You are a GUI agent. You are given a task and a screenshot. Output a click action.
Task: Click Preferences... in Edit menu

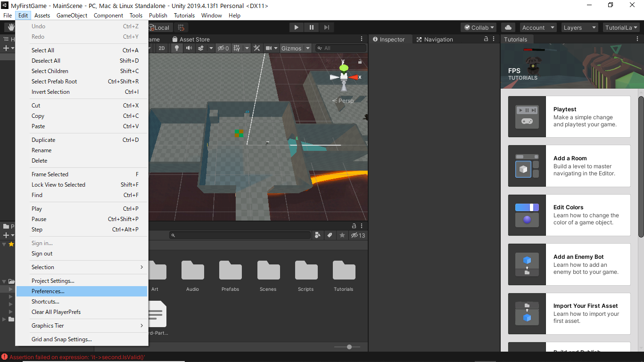pos(82,291)
